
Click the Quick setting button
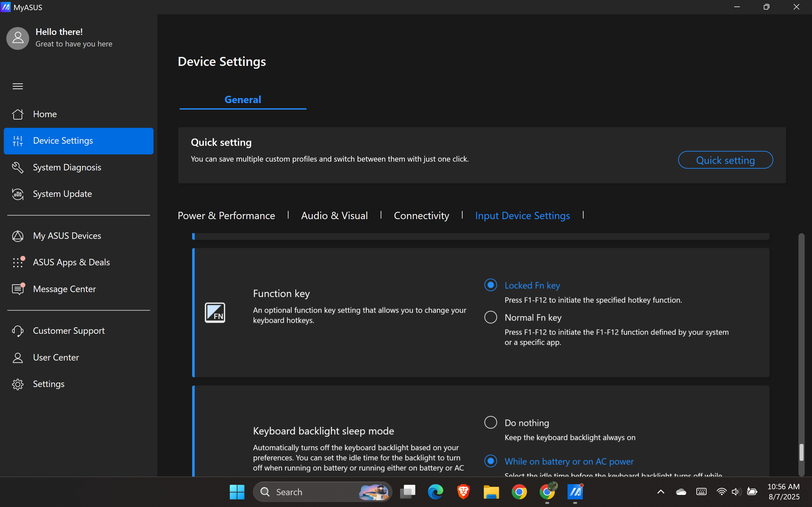(x=725, y=160)
